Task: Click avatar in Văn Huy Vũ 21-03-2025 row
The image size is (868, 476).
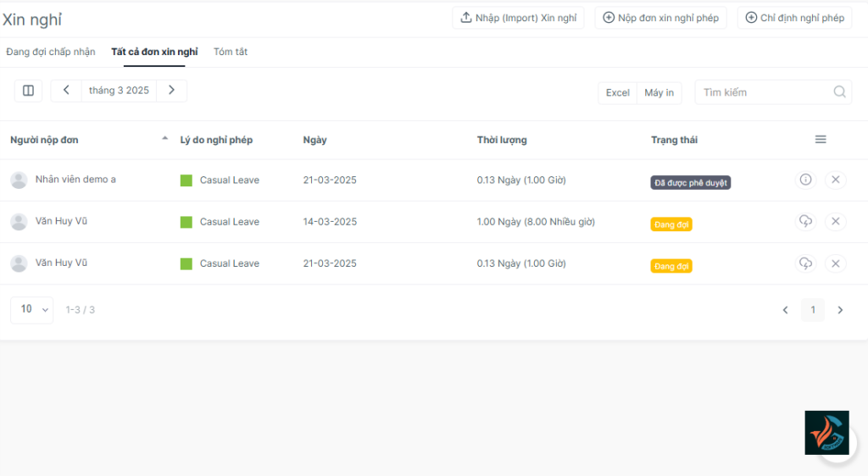Action: coord(19,263)
